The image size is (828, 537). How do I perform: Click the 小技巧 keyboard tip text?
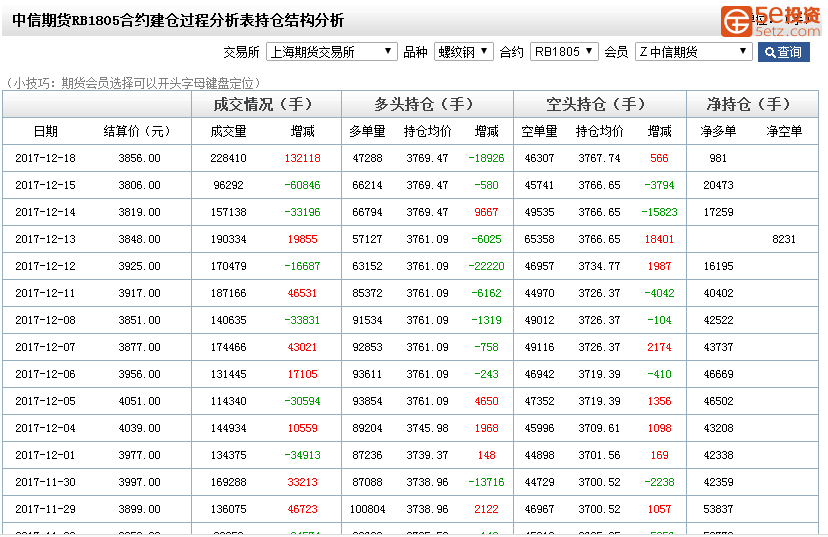[x=133, y=83]
